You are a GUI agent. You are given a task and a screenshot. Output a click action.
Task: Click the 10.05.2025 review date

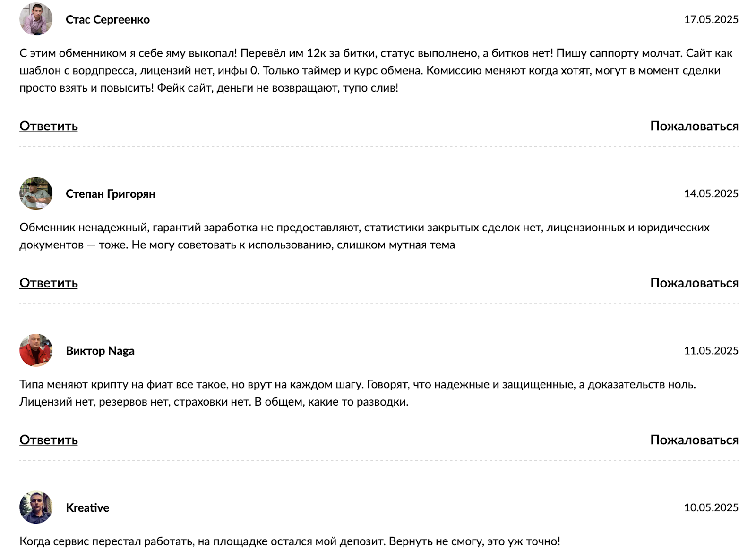pos(711,507)
